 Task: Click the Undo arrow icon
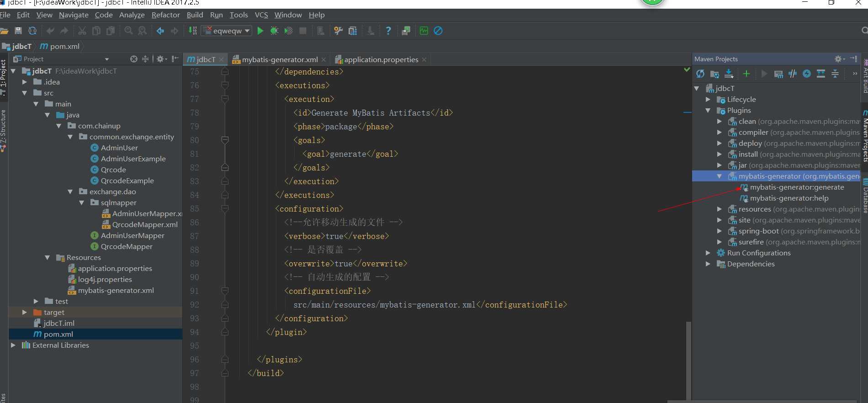click(50, 31)
